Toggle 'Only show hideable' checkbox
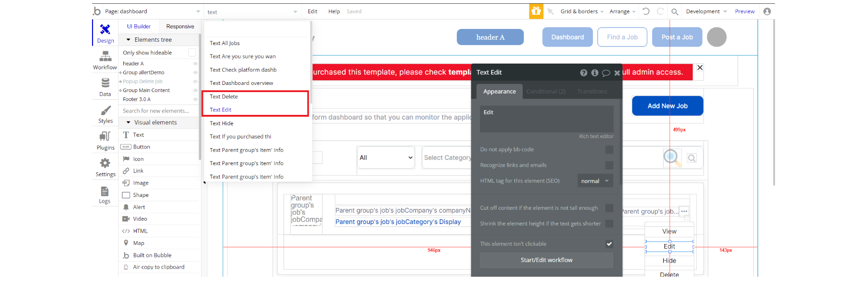Image resolution: width=868 pixels, height=281 pixels. pos(192,52)
